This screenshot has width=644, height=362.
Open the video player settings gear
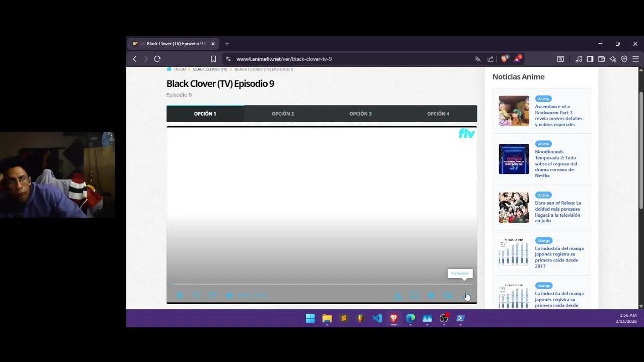coord(431,296)
